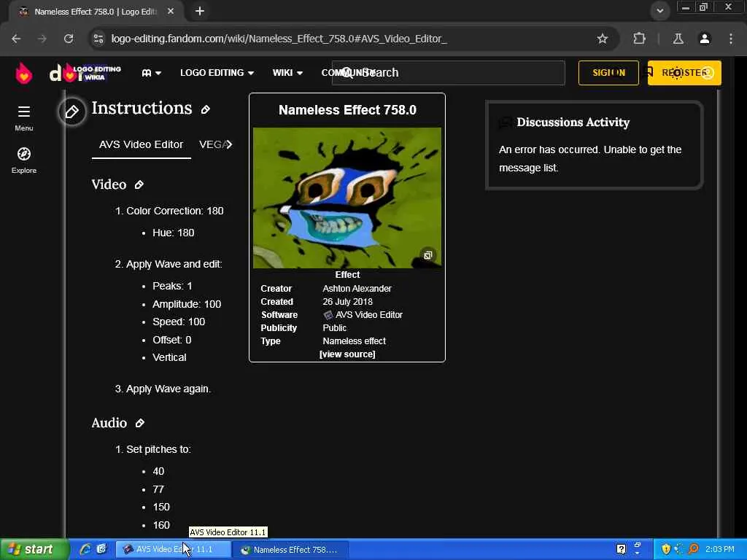Click the floating edit pencil circle button
The width and height of the screenshot is (747, 560).
point(72,112)
